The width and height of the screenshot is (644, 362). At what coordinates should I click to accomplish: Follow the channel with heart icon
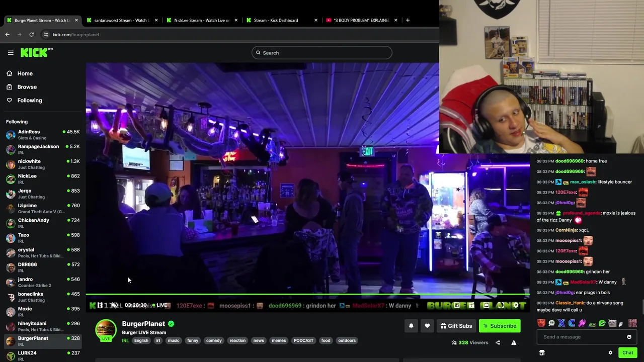[427, 326]
